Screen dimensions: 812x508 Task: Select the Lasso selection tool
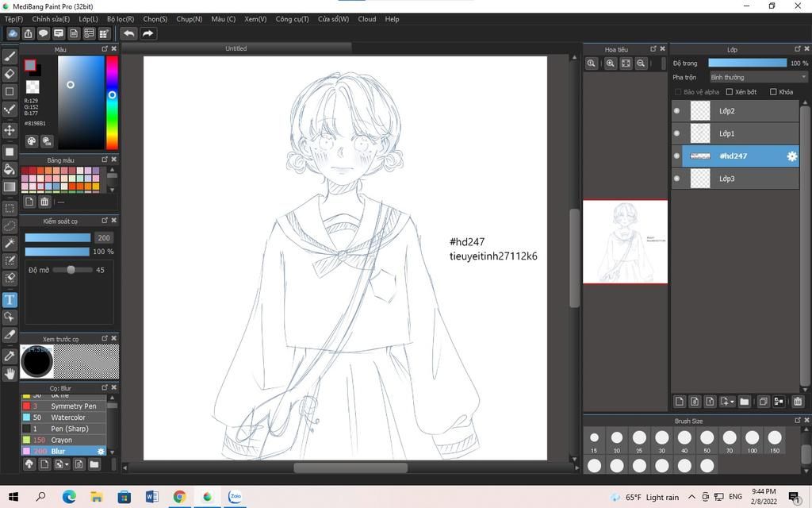10,226
